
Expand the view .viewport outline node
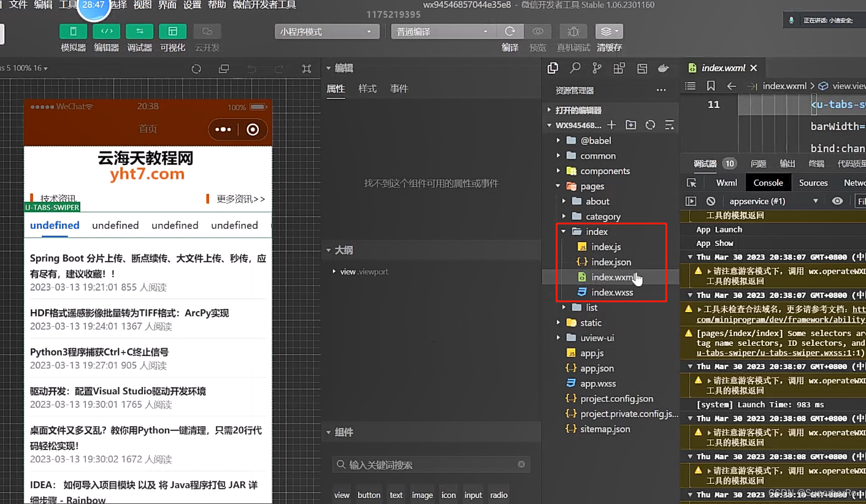[334, 272]
